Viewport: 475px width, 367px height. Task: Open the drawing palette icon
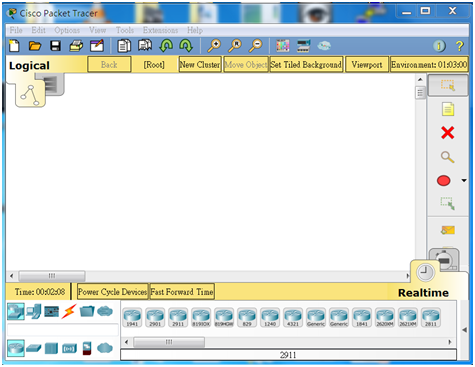point(283,46)
